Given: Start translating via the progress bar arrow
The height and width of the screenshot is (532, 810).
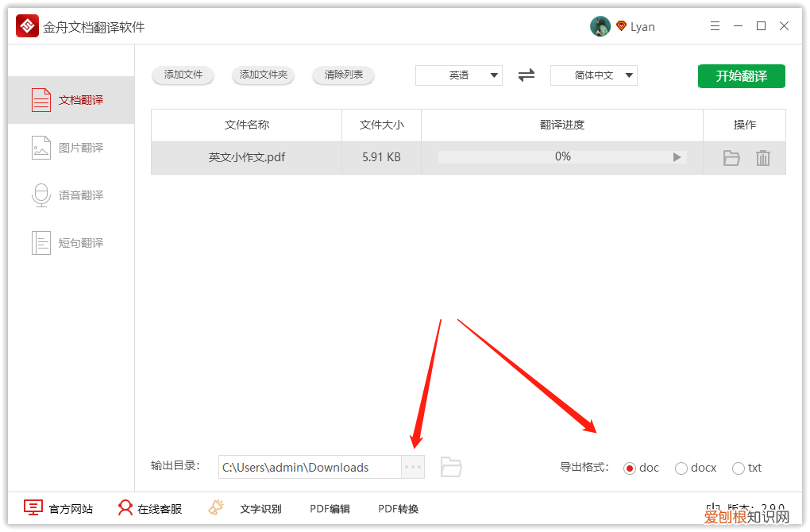Looking at the screenshot, I should click(678, 157).
